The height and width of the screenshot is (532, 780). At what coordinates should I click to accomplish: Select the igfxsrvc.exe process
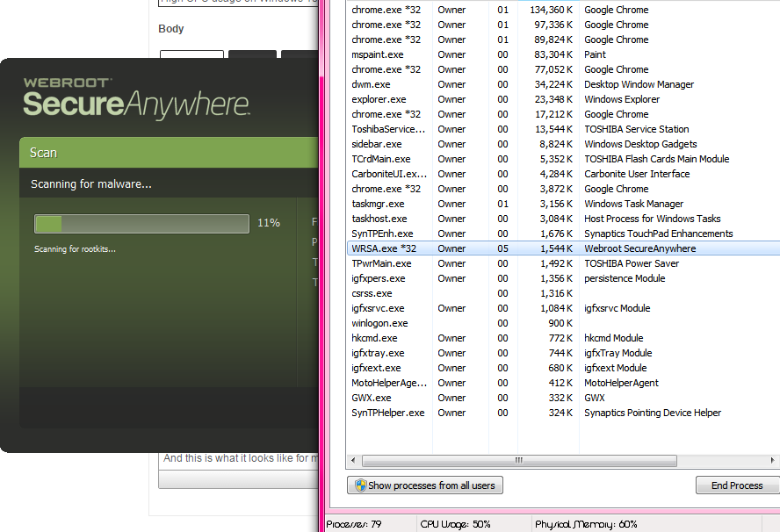click(563, 308)
